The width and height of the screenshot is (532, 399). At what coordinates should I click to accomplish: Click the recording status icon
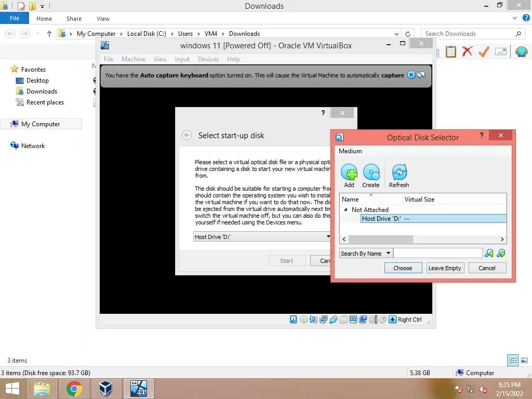[363, 320]
